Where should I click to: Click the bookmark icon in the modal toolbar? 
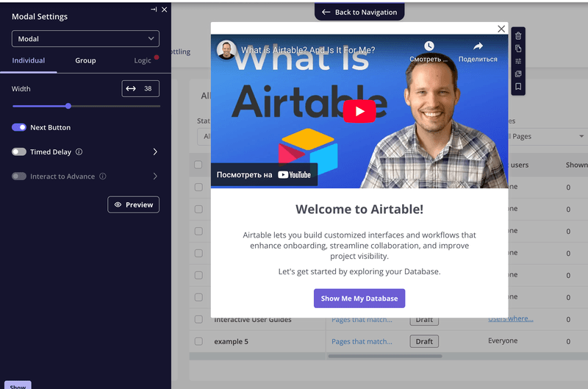(x=518, y=87)
